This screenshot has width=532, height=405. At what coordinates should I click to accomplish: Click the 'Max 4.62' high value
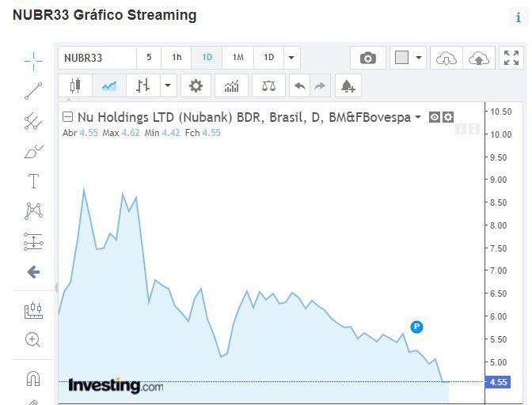(x=121, y=133)
